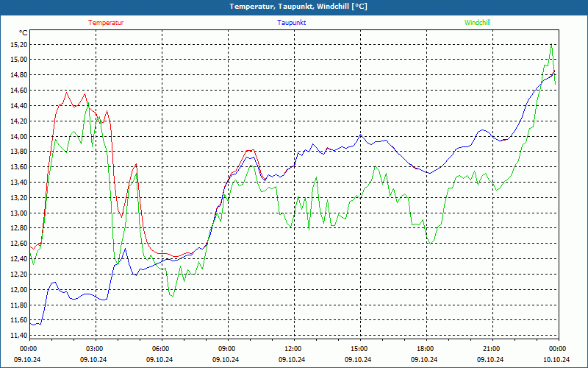Viewport: 588px width, 368px height.
Task: Click the 13,40 y-axis value
Action: pos(20,182)
